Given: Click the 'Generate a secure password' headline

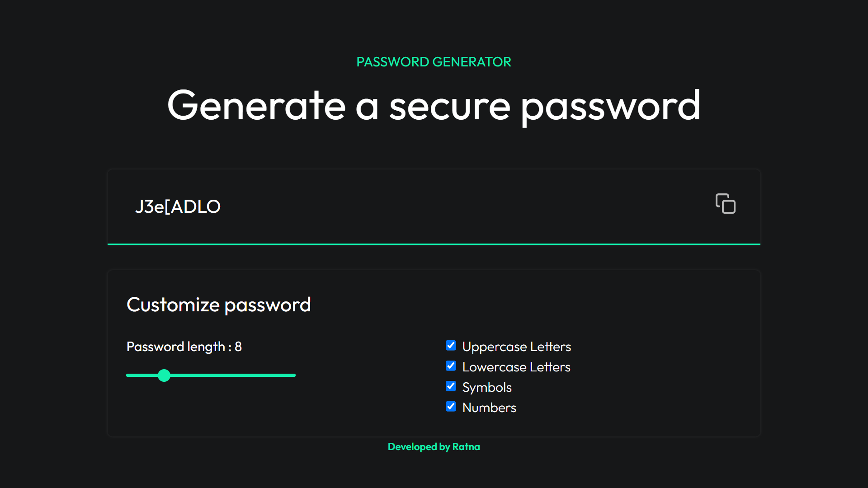Looking at the screenshot, I should pos(434,105).
